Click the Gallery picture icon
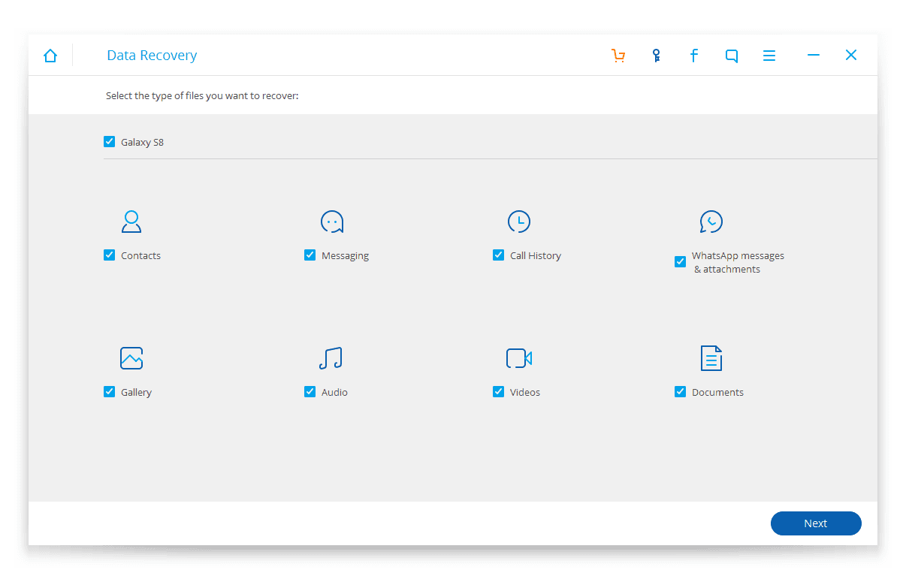Viewport: 906px width, 588px height. (x=131, y=358)
